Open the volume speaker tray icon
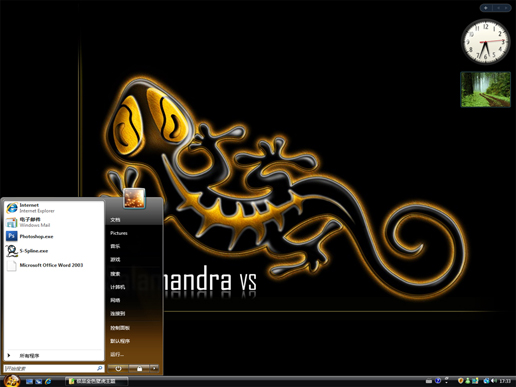 494,381
